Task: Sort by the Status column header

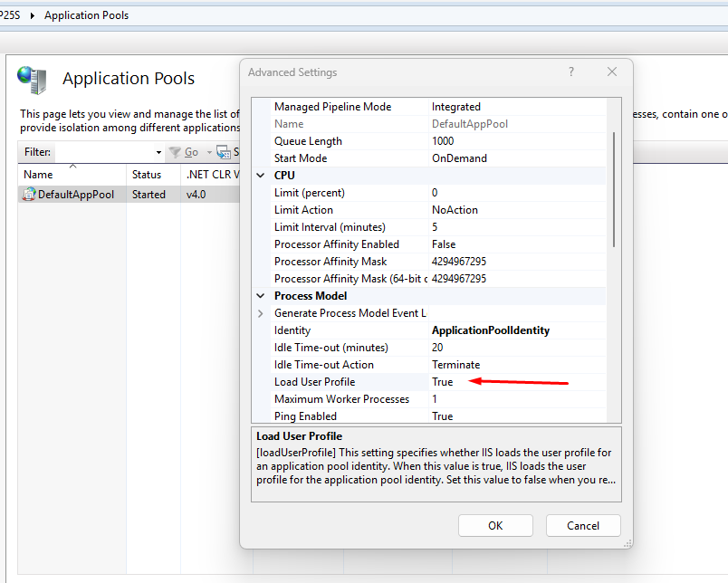Action: pos(147,175)
